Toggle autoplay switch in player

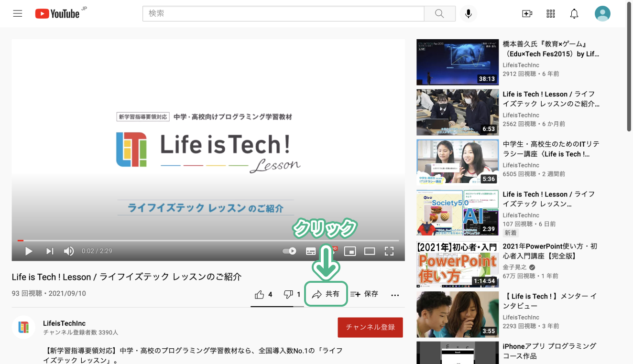[289, 251]
